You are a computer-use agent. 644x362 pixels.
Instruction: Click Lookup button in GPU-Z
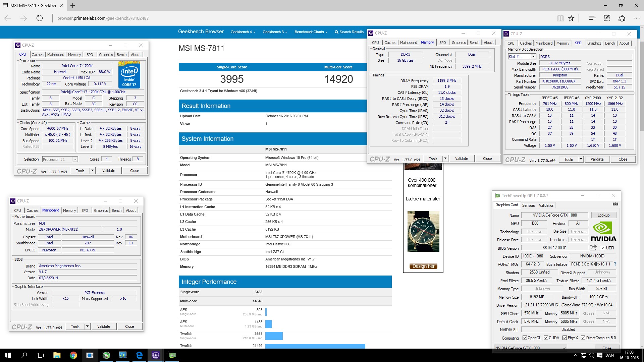point(603,215)
